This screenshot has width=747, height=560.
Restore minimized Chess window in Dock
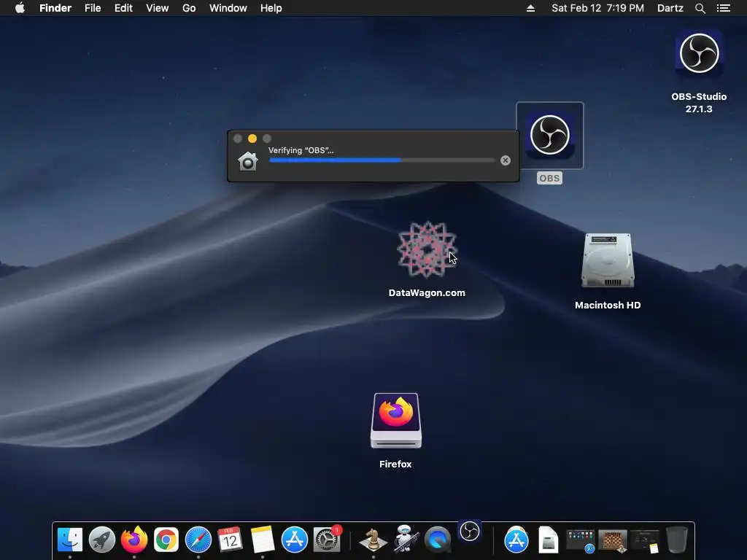(x=613, y=542)
